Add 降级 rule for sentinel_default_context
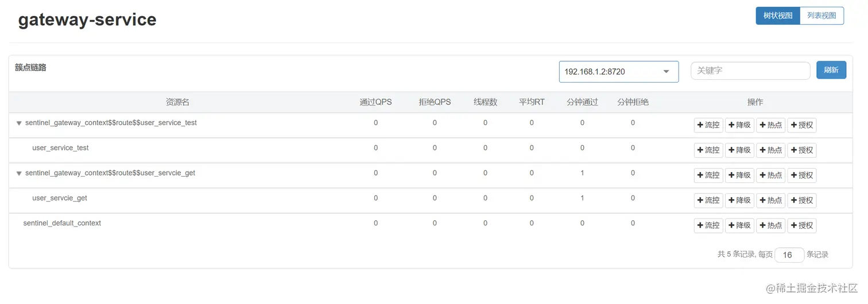 739,225
